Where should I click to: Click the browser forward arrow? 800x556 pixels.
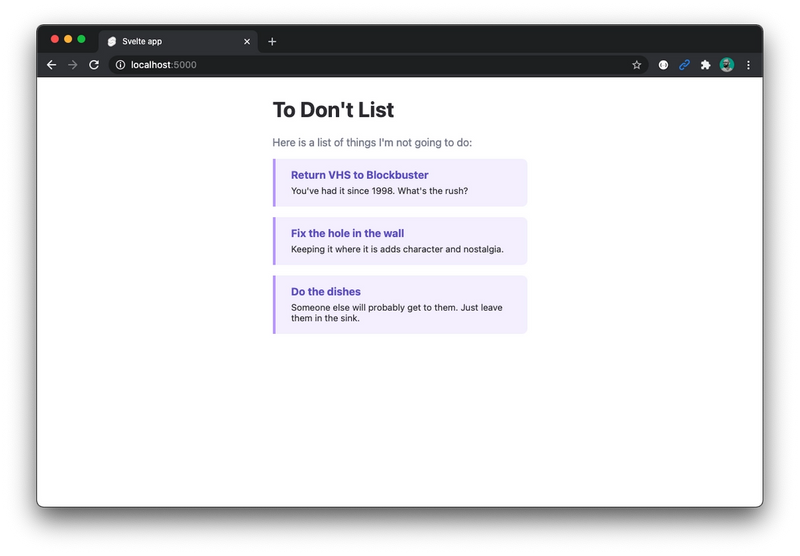click(x=73, y=65)
